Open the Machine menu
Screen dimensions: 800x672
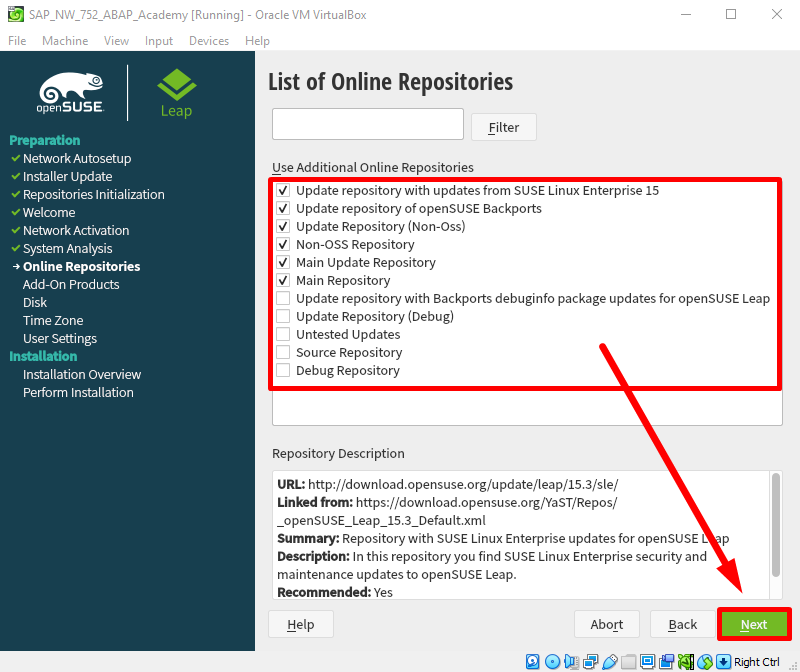(x=65, y=41)
